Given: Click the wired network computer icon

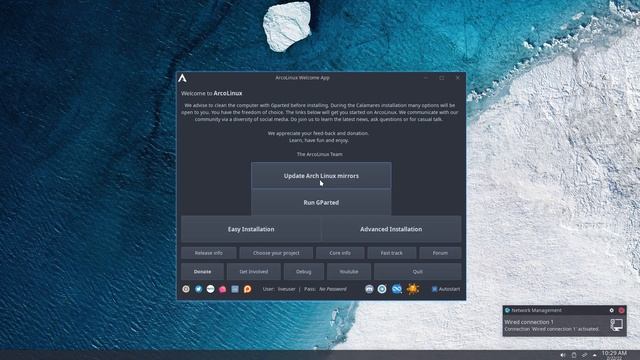Looking at the screenshot, I should pos(616,325).
